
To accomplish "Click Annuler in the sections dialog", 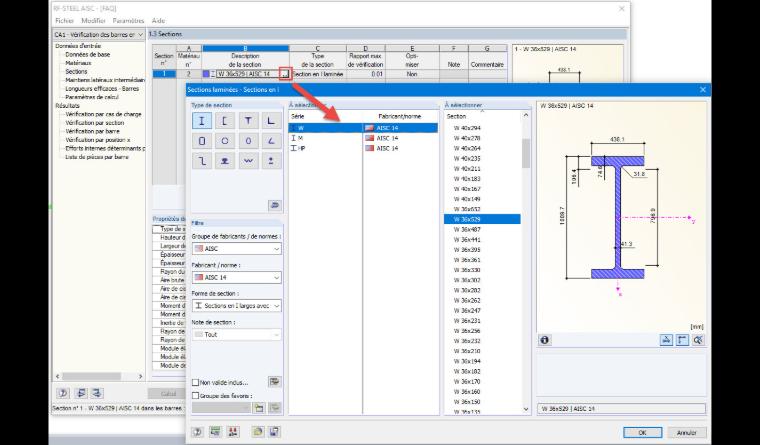I will [686, 432].
